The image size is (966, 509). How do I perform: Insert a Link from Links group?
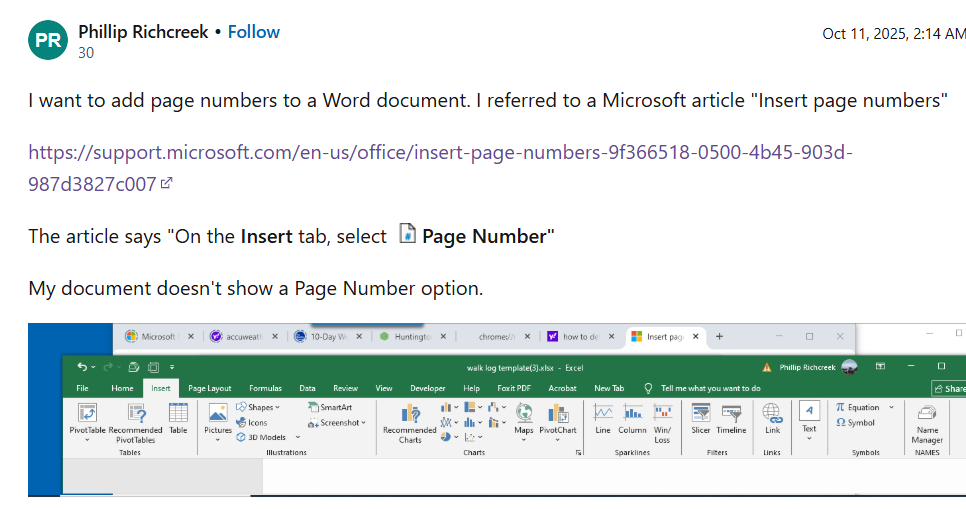click(x=773, y=419)
